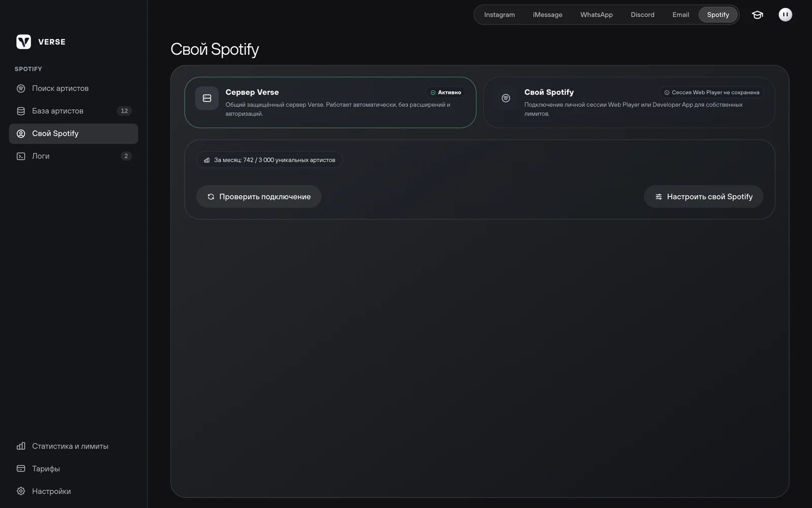Image resolution: width=812 pixels, height=508 pixels.
Task: Open the graduation cap tutorials icon
Action: click(x=757, y=15)
